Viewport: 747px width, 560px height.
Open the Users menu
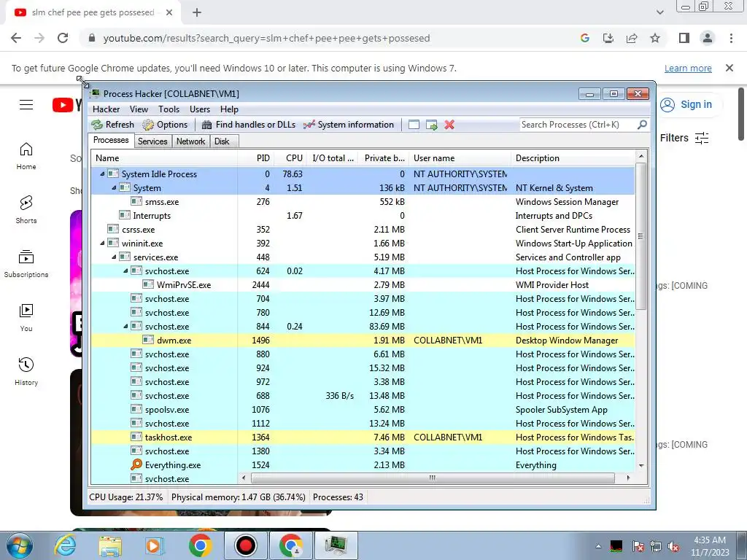point(200,109)
